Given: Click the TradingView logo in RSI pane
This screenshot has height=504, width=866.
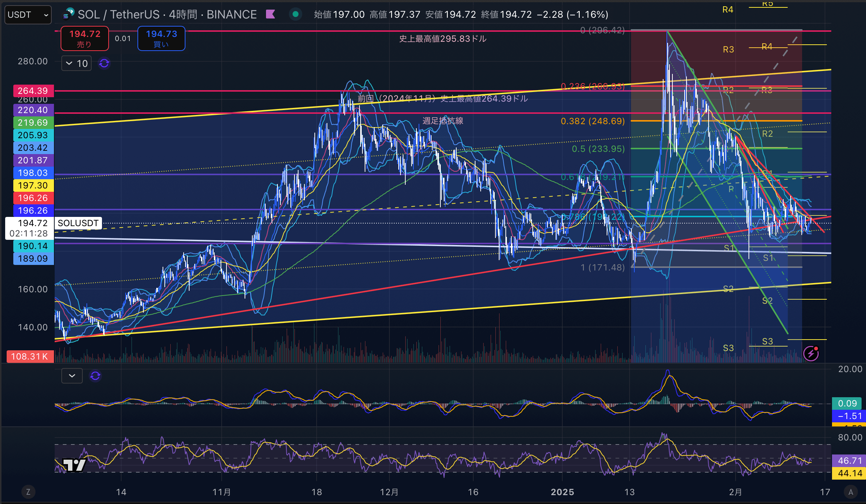Looking at the screenshot, I should [74, 465].
